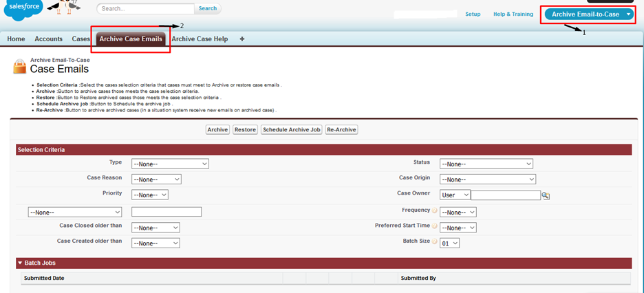
Task: Click the Case Emails page title
Action: [x=59, y=69]
